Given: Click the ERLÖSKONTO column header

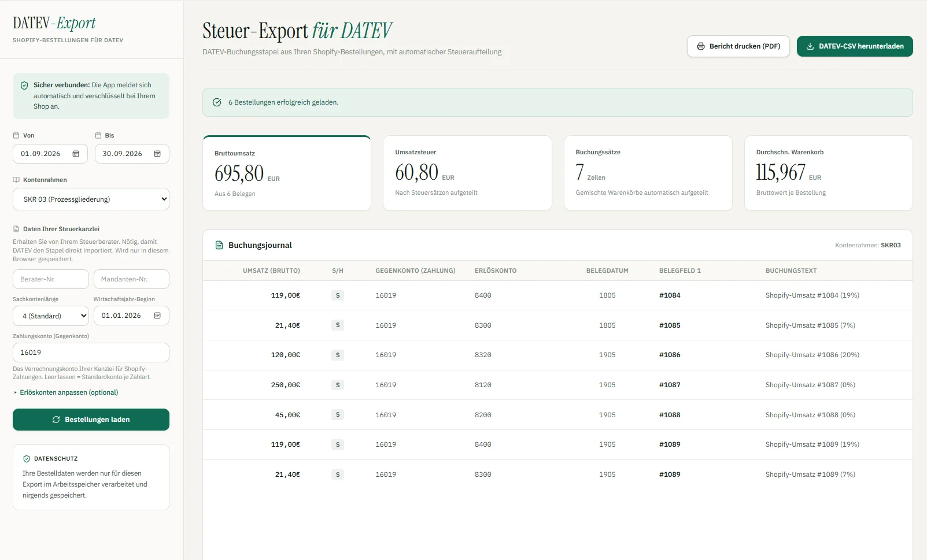Looking at the screenshot, I should coord(496,270).
